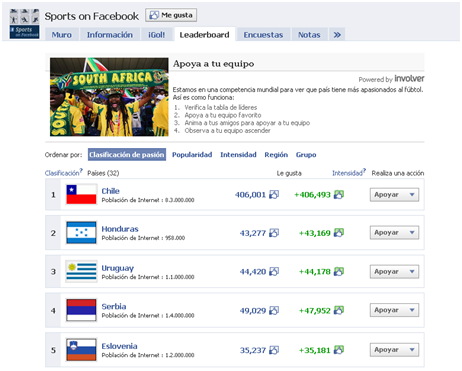The image size is (462, 371).
Task: Open the Apoyar dropdown for Uruguay
Action: [394, 271]
